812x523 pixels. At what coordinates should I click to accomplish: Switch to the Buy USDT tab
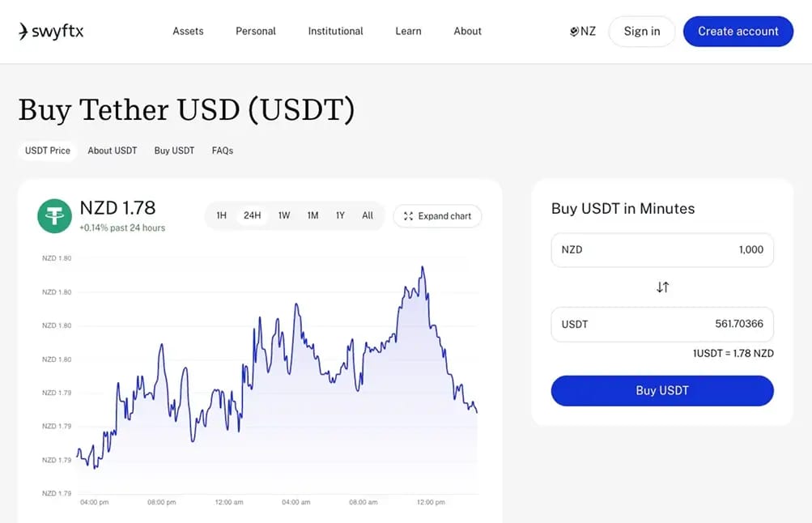pos(175,151)
